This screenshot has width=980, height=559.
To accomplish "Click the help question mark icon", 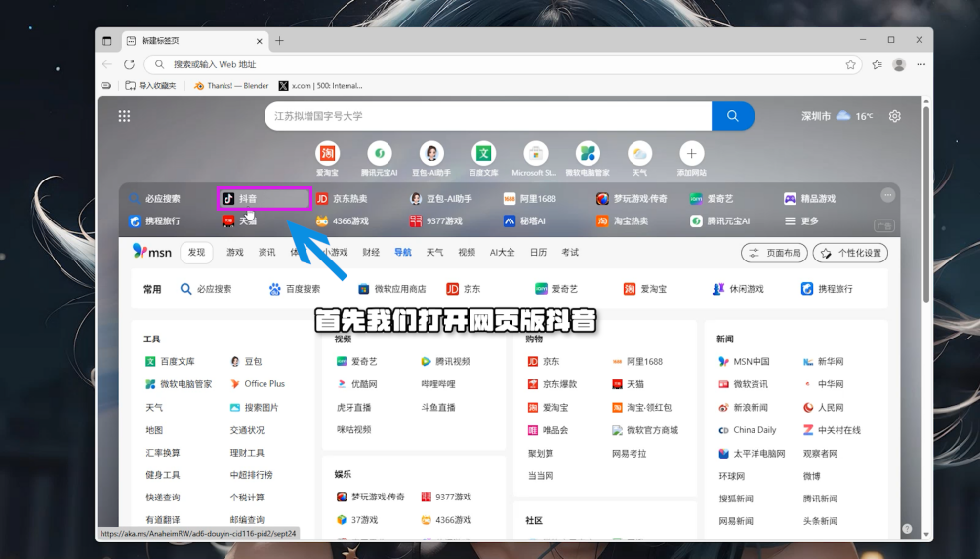I will pyautogui.click(x=907, y=529).
